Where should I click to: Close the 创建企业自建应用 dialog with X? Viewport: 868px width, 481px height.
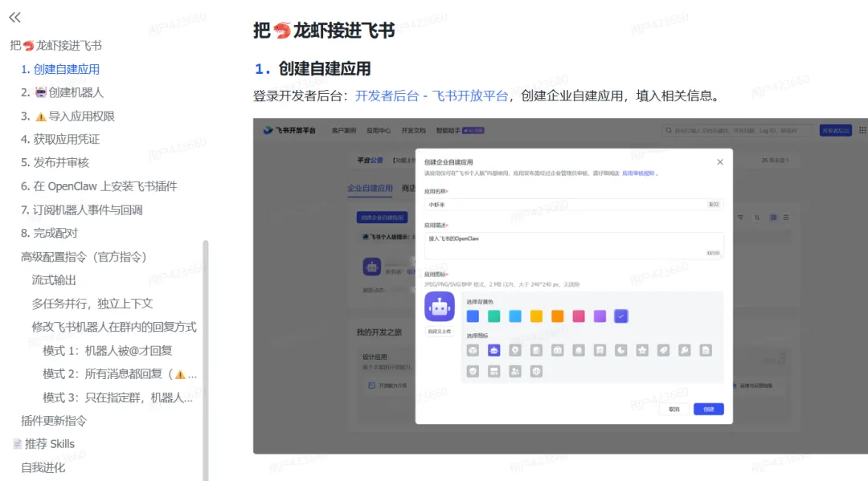720,162
